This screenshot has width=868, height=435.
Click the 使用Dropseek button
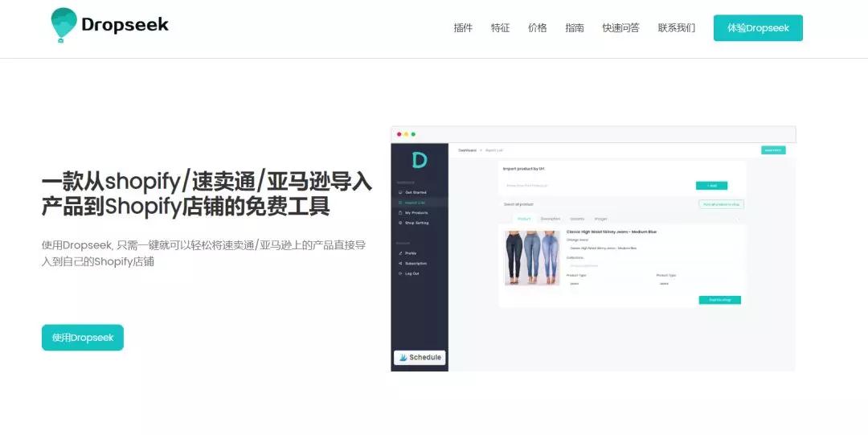[x=83, y=338]
